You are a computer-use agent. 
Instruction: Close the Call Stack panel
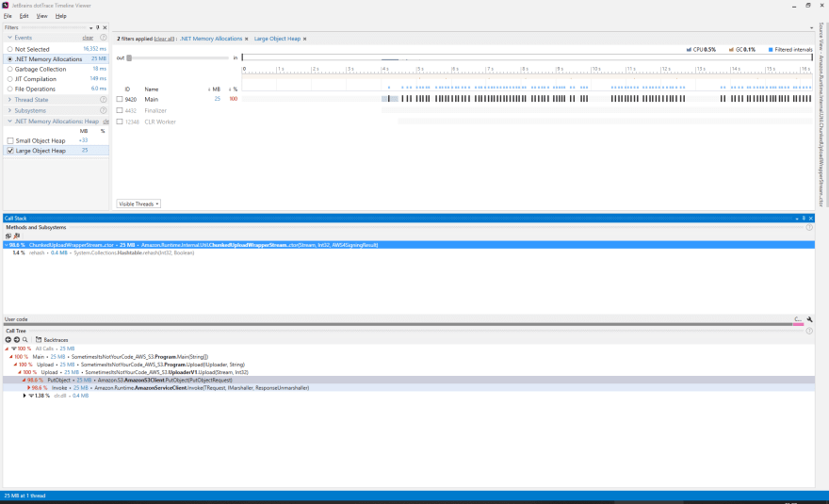[810, 218]
